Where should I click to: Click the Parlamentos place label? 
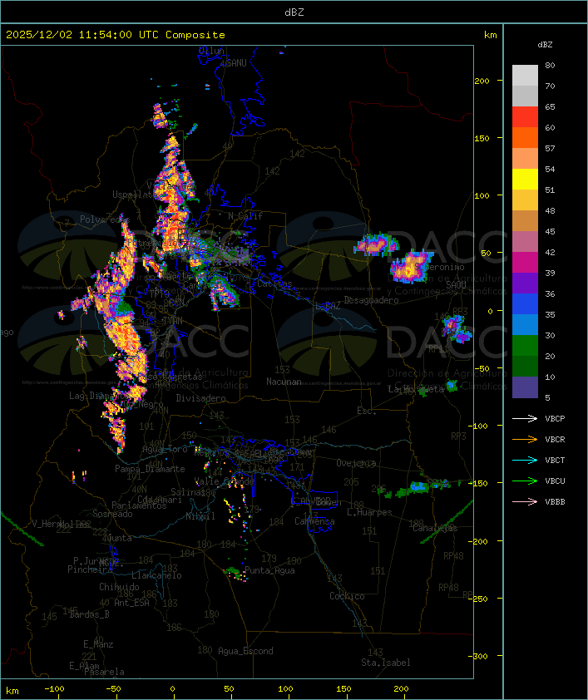139,505
